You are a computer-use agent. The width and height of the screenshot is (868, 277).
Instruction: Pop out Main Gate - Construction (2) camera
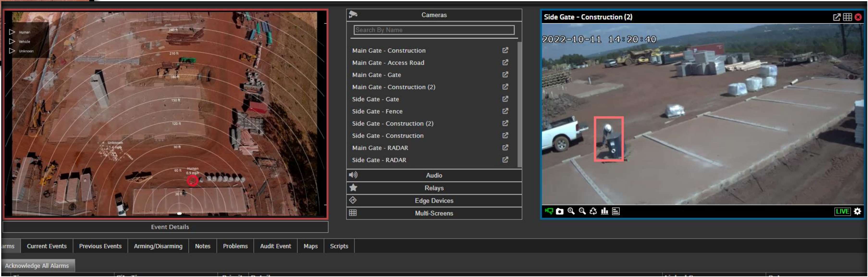click(x=505, y=87)
